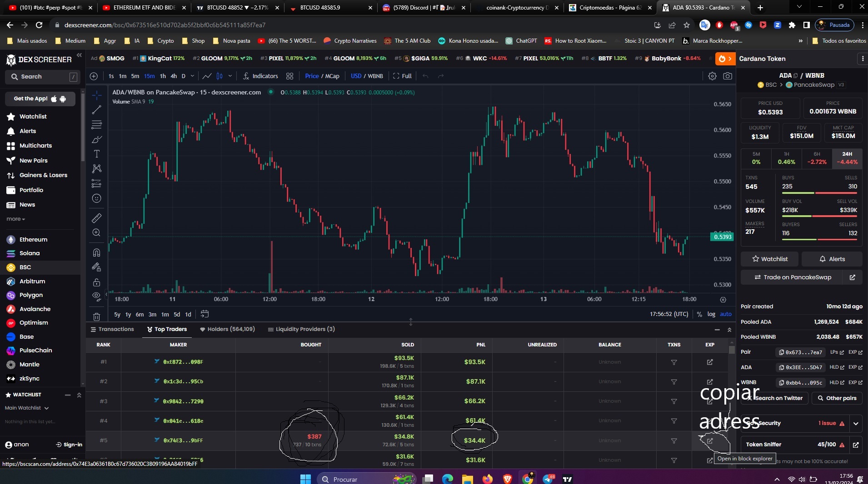Image resolution: width=868 pixels, height=484 pixels.
Task: Toggle percent scale on chart
Action: click(699, 314)
